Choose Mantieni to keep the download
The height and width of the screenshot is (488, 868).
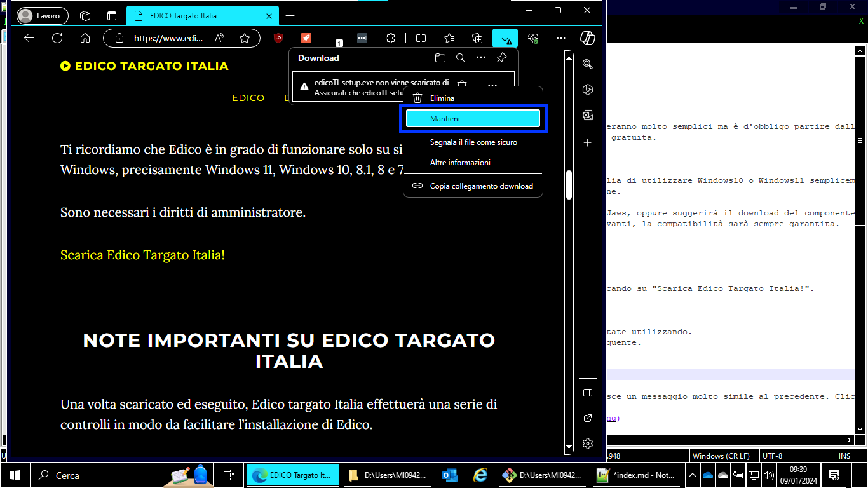point(473,119)
